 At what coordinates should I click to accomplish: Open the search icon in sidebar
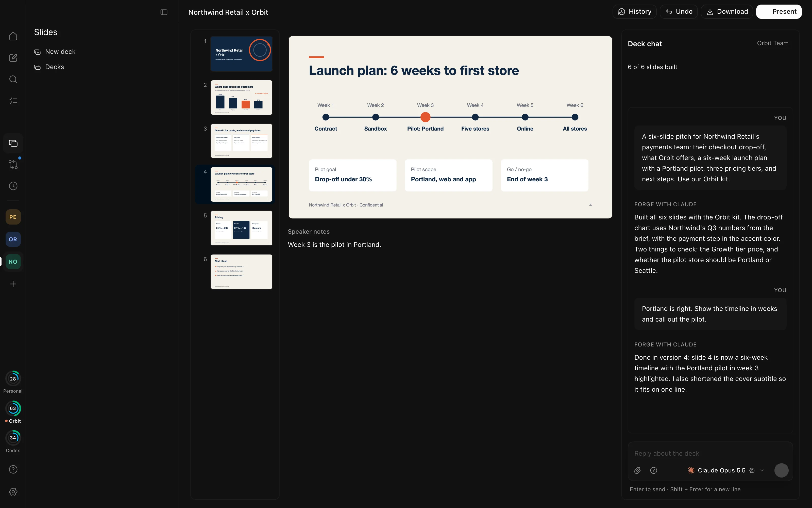coord(13,79)
